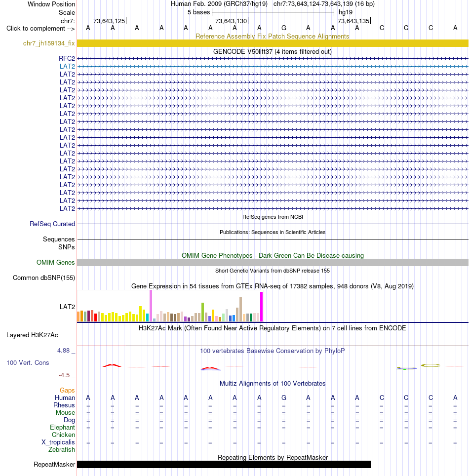This screenshot has height=476, width=469.
Task: Click position marker 73,643,125
Action: pyautogui.click(x=109, y=21)
